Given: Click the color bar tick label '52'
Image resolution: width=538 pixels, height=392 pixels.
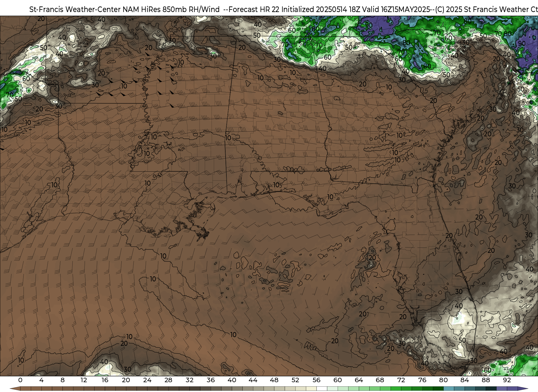Looking at the screenshot, I should 295,380.
